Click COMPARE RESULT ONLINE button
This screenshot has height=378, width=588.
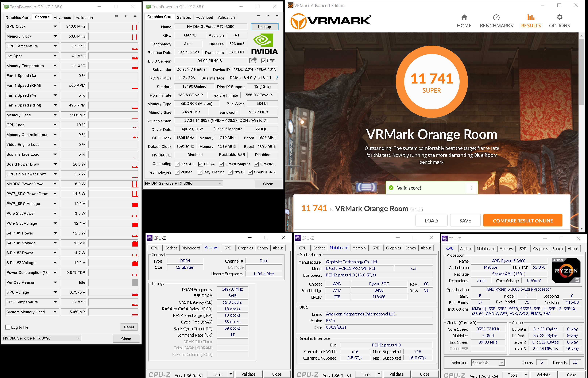523,220
